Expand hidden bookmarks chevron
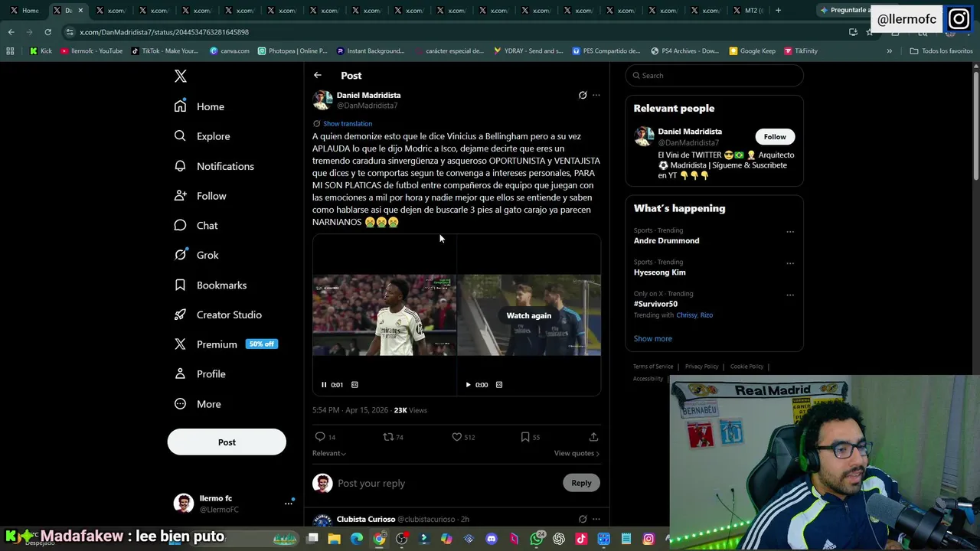 click(889, 51)
